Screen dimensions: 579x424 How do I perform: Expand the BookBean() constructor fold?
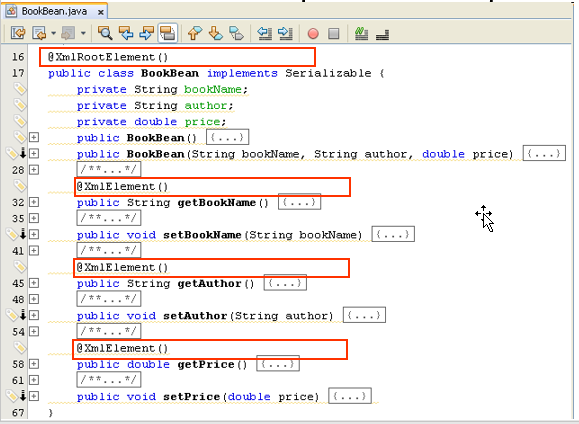tap(34, 137)
